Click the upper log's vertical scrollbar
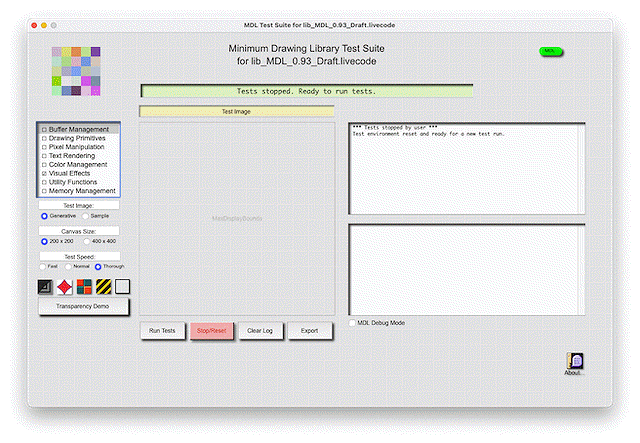The width and height of the screenshot is (640, 443). (582, 169)
